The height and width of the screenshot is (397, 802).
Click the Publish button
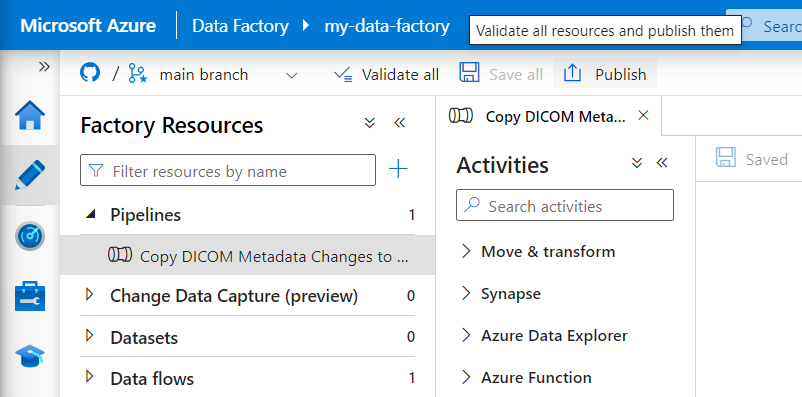pyautogui.click(x=605, y=74)
